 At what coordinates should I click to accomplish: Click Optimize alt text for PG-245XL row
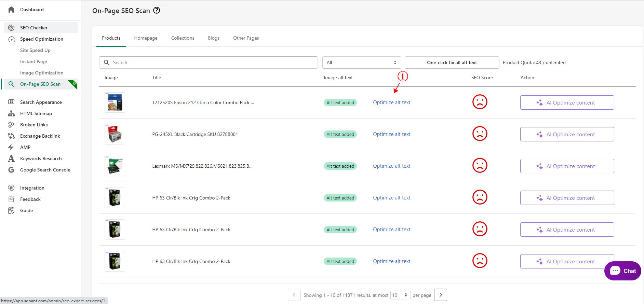(x=392, y=134)
